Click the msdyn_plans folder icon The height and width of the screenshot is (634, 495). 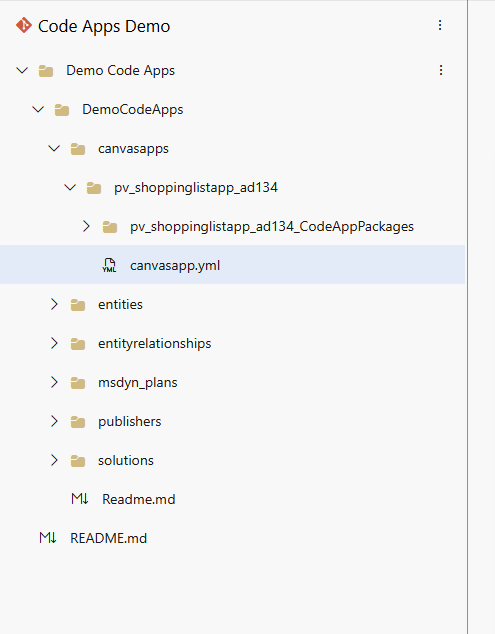[78, 383]
